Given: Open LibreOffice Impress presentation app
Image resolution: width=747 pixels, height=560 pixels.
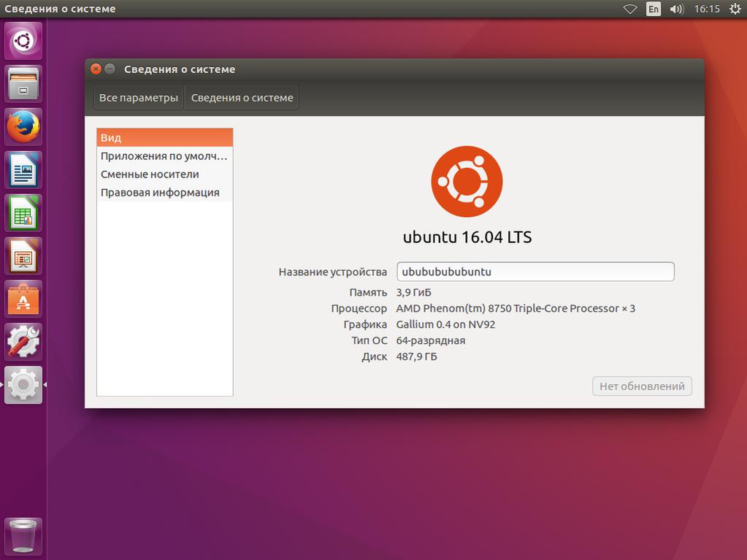Looking at the screenshot, I should (x=23, y=256).
